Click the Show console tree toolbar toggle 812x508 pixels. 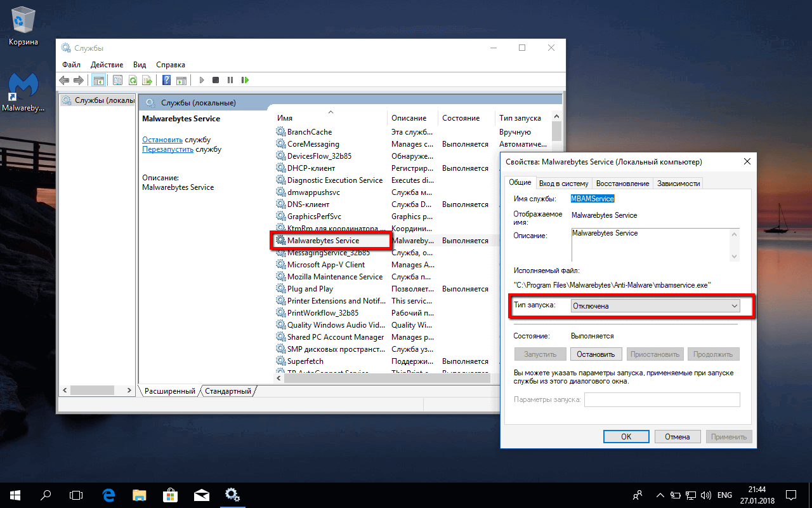click(x=98, y=79)
